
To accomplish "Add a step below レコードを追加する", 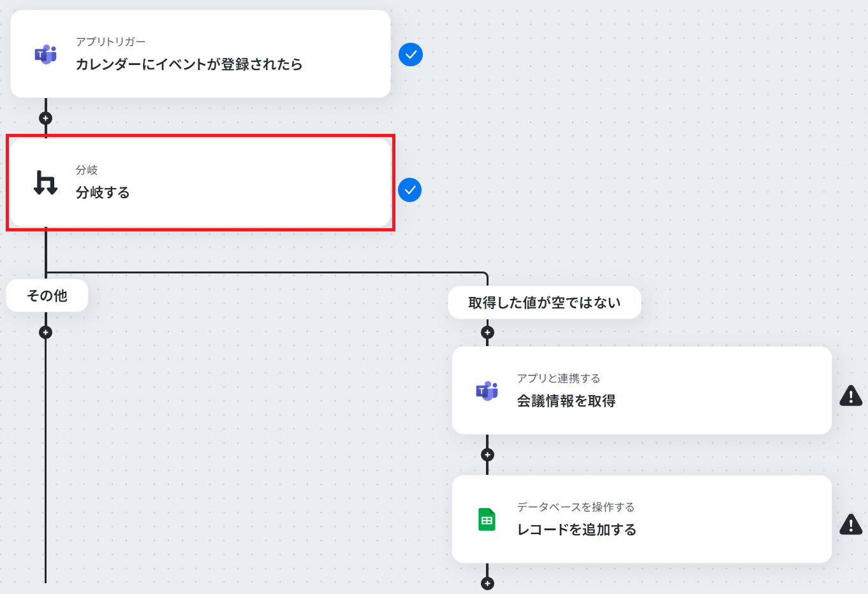I will tap(487, 583).
